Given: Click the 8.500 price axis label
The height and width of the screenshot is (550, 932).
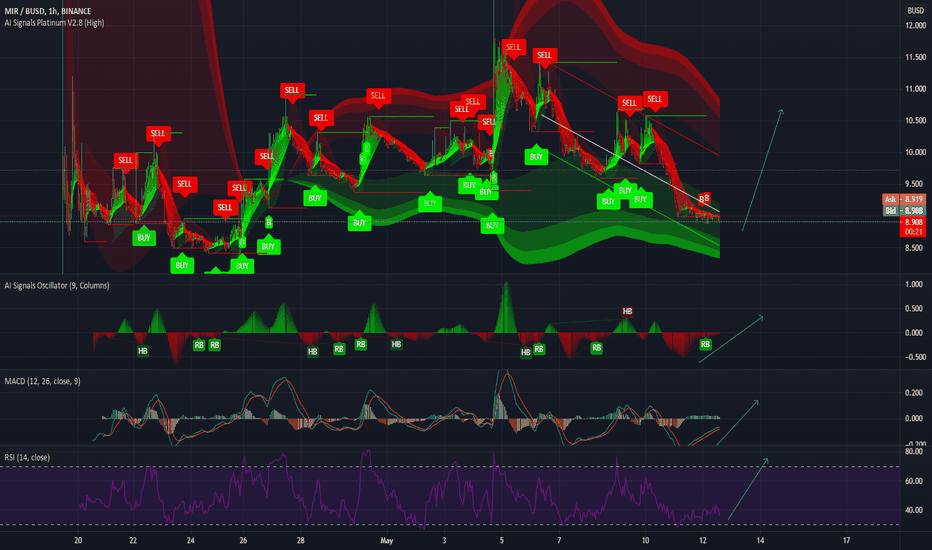Looking at the screenshot, I should pos(915,247).
